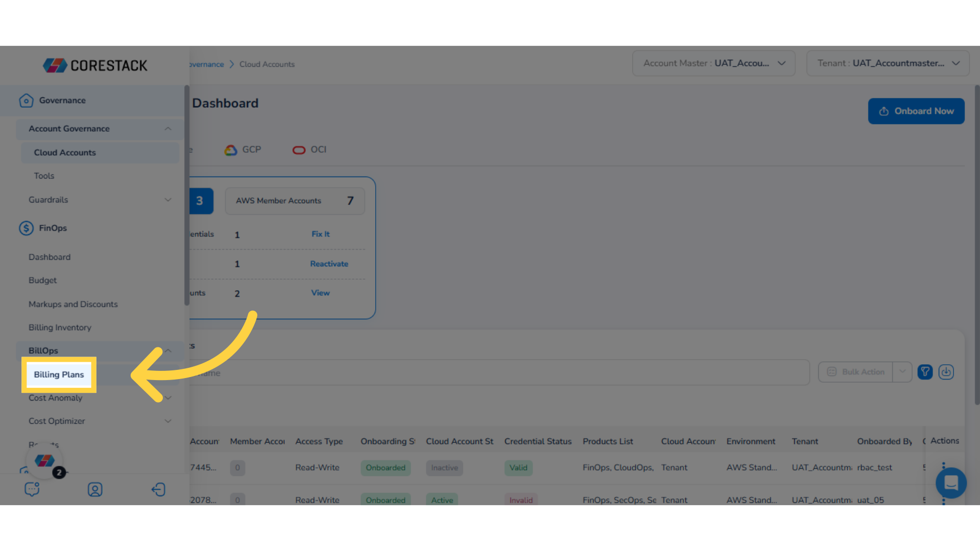Click the Active status badge
The height and width of the screenshot is (551, 980).
click(442, 500)
